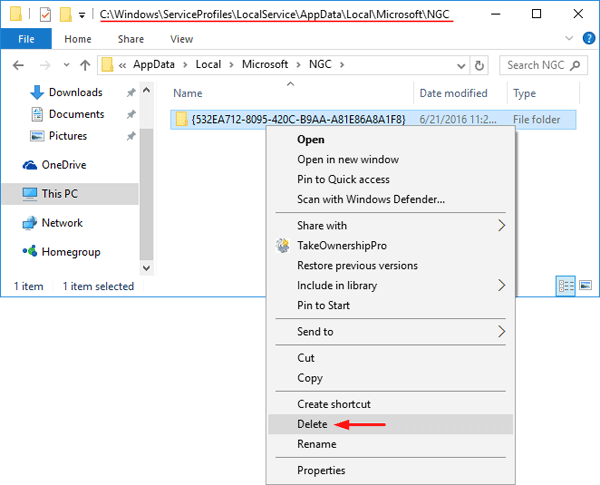Viewport: 600px width, 485px height.
Task: Click the OneDrive cloud icon in sidebar
Action: pyautogui.click(x=28, y=165)
